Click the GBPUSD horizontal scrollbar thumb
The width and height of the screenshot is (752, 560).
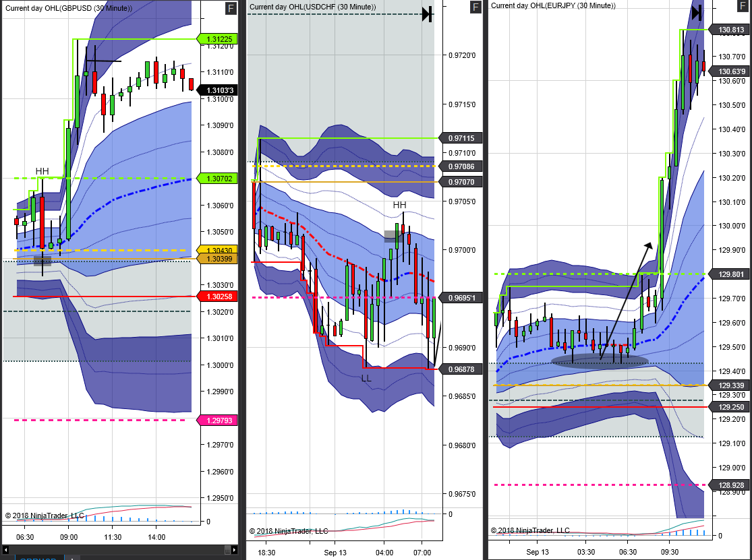[228, 549]
